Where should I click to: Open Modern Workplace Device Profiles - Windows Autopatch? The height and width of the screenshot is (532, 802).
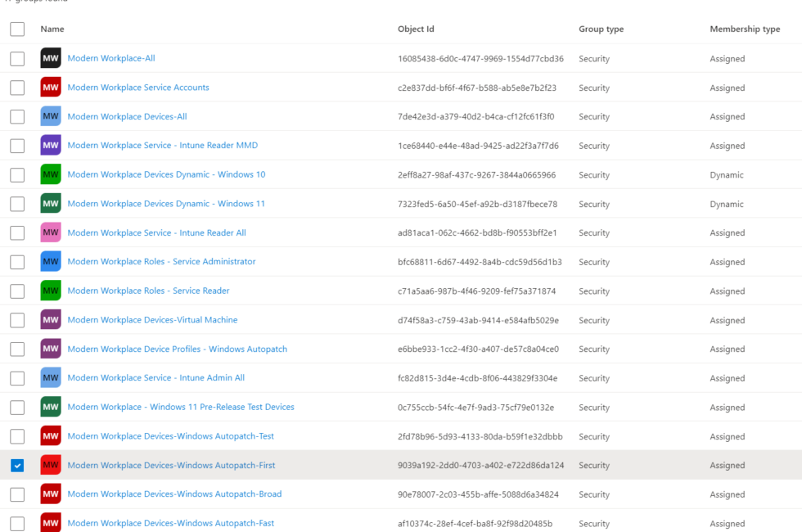[x=177, y=349]
